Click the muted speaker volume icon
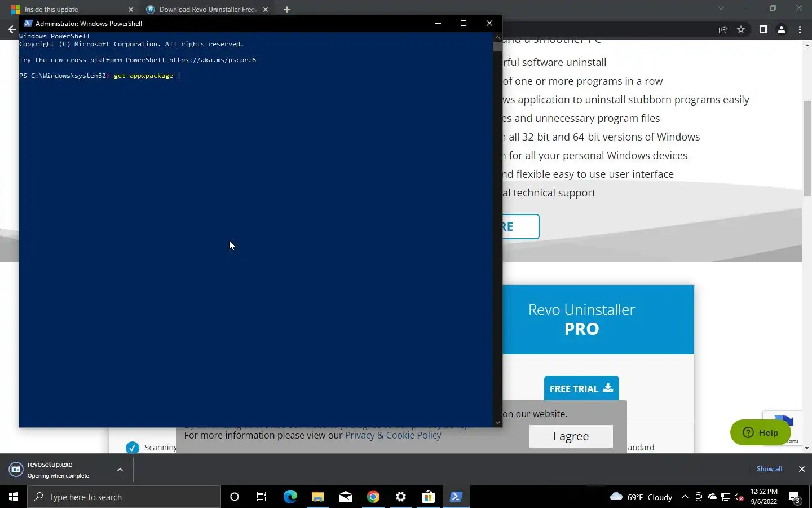Screen dimensions: 812x508 [x=739, y=497]
